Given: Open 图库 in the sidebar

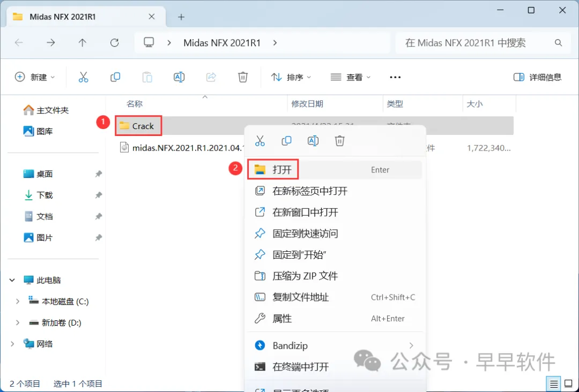Looking at the screenshot, I should (38, 131).
